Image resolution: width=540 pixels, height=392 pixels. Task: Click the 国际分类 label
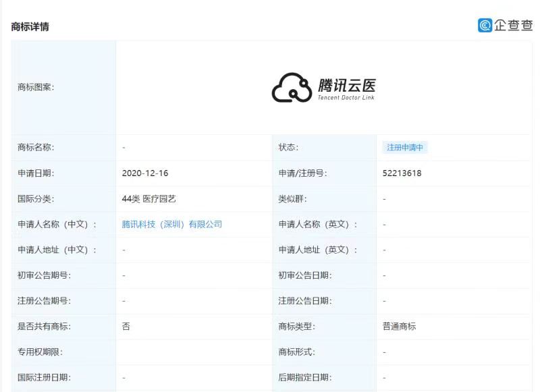36,199
